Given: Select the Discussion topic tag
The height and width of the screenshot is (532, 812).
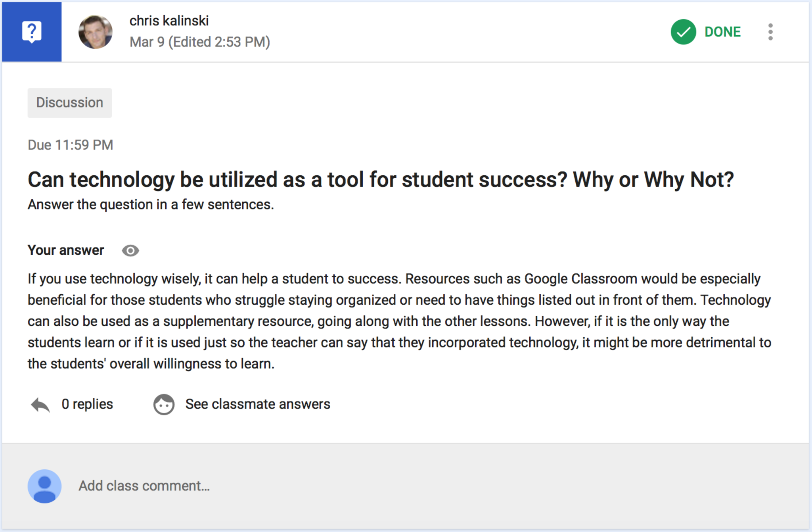Looking at the screenshot, I should tap(70, 103).
